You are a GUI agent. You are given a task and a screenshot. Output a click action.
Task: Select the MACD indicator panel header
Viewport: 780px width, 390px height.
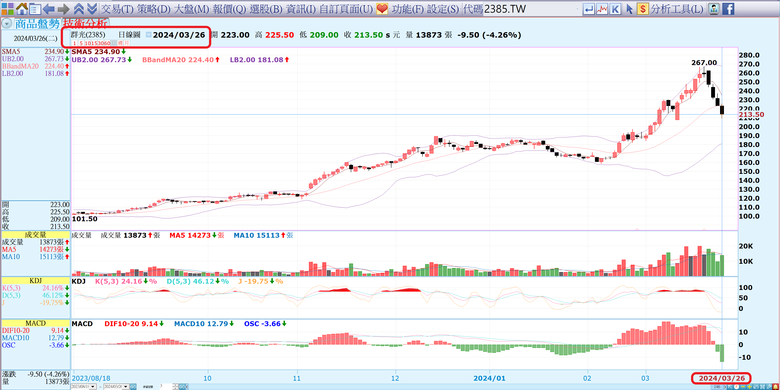(35, 323)
